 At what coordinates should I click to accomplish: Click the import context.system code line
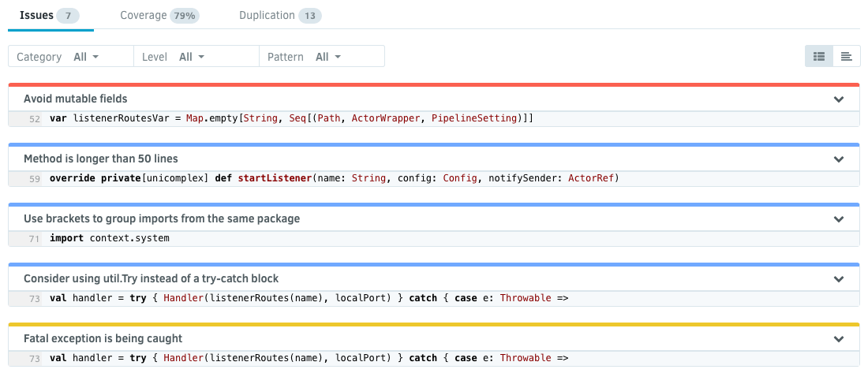[x=109, y=238]
